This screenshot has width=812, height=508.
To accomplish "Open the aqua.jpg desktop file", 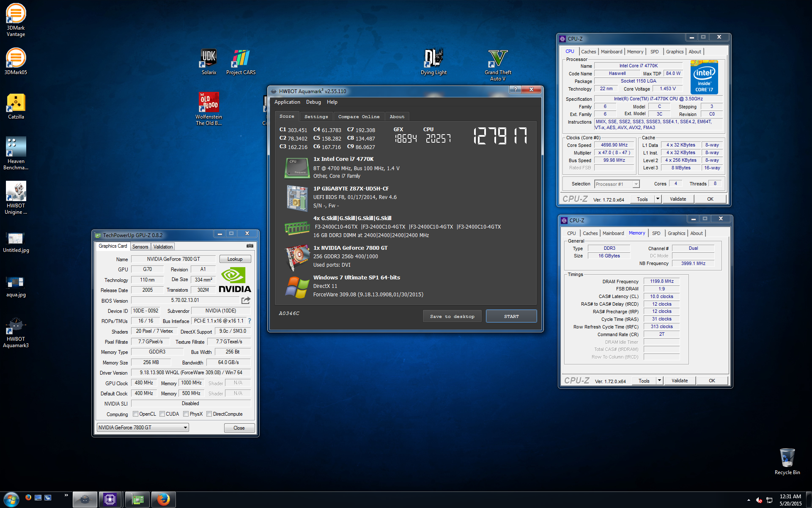I will click(16, 287).
